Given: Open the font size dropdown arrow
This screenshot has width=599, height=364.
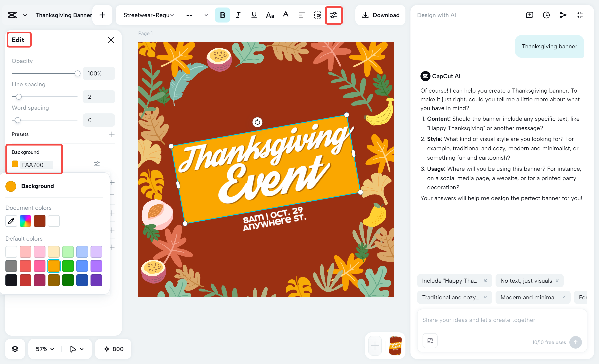Looking at the screenshot, I should [206, 15].
